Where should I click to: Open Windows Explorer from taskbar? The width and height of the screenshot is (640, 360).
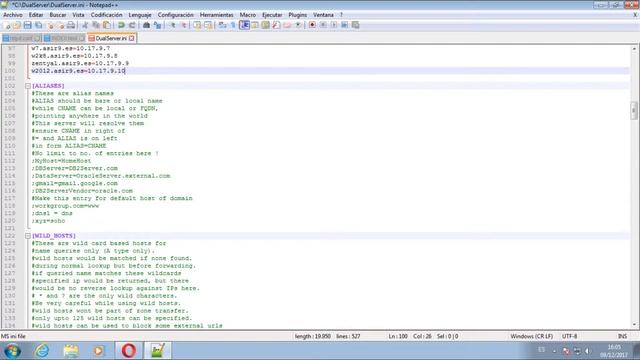click(x=71, y=351)
